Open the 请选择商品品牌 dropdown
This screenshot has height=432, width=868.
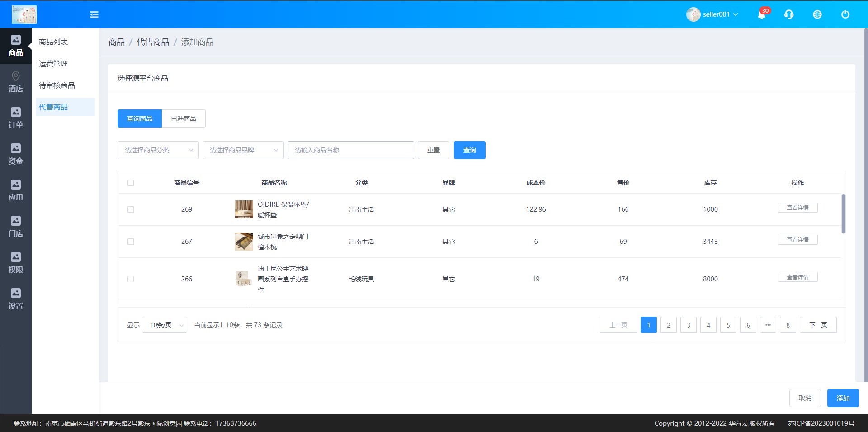coord(243,150)
